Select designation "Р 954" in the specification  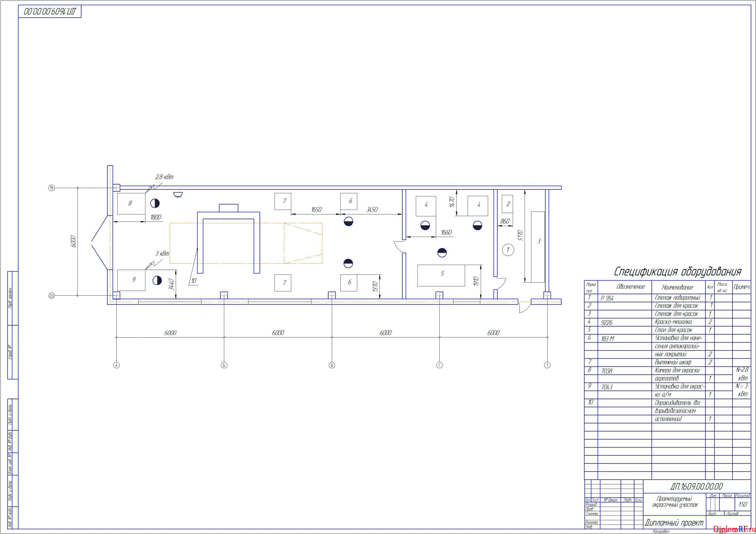(x=607, y=298)
